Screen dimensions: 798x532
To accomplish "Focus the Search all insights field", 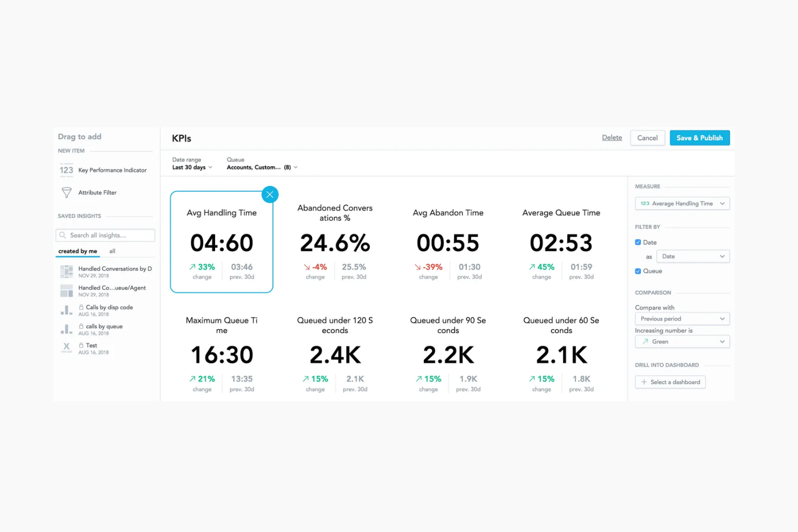I will click(x=105, y=236).
